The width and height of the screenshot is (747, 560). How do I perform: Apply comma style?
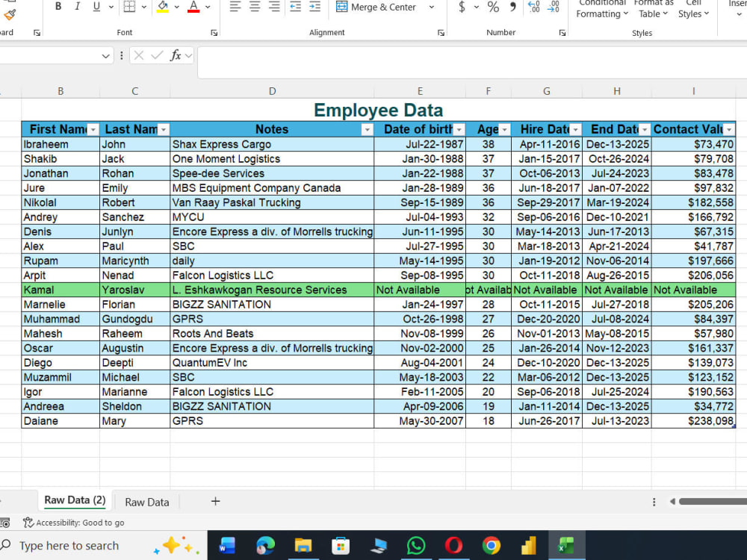point(513,7)
